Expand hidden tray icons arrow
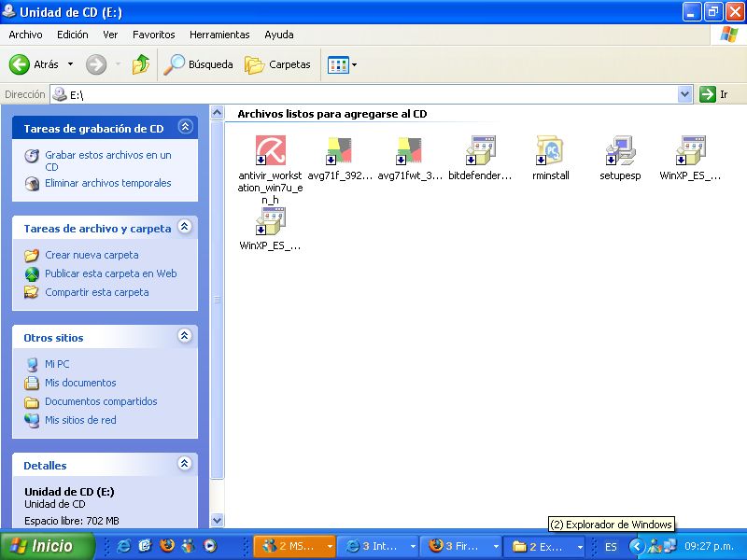747x560 pixels. (x=637, y=546)
